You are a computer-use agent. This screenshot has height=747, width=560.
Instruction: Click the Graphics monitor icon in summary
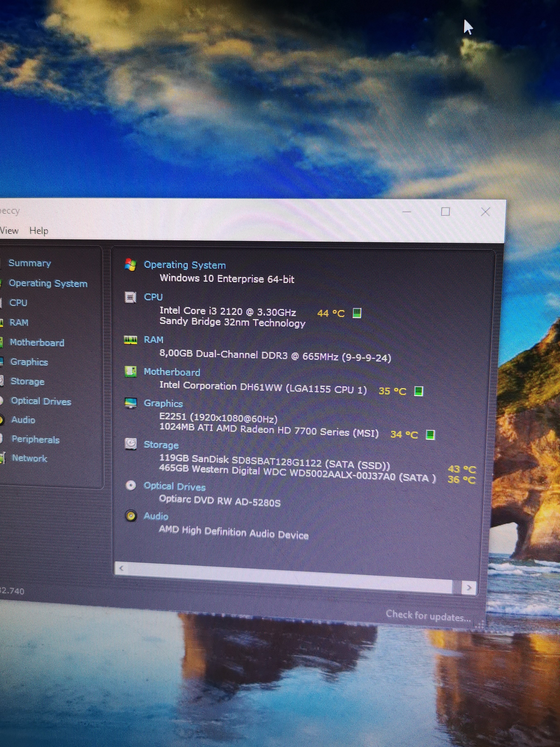coord(131,403)
